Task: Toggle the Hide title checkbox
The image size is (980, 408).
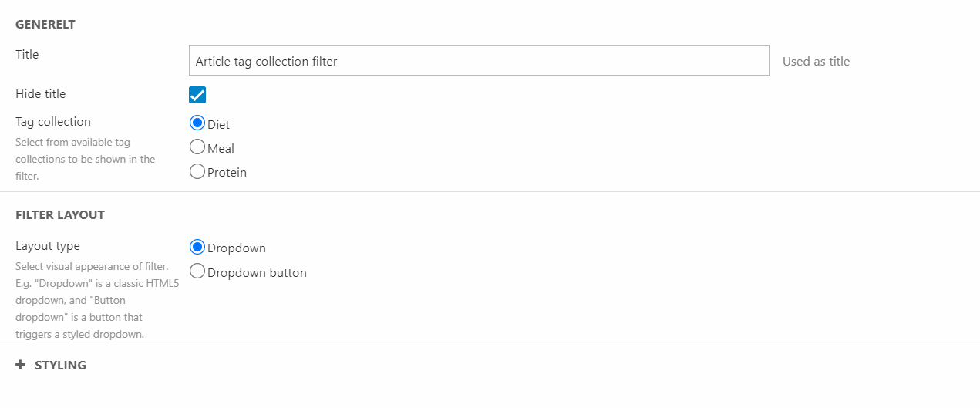Action: 197,95
